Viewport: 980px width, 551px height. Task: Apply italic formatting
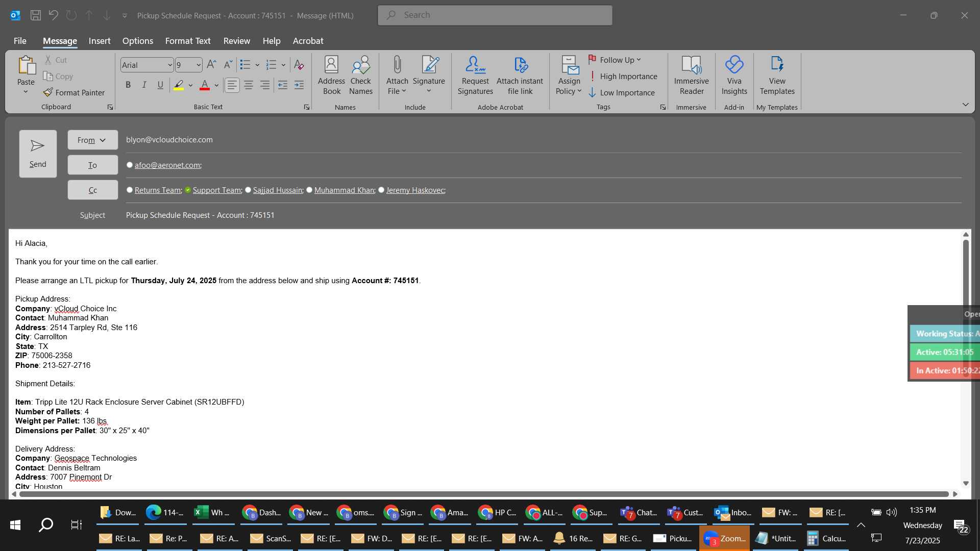(x=144, y=85)
